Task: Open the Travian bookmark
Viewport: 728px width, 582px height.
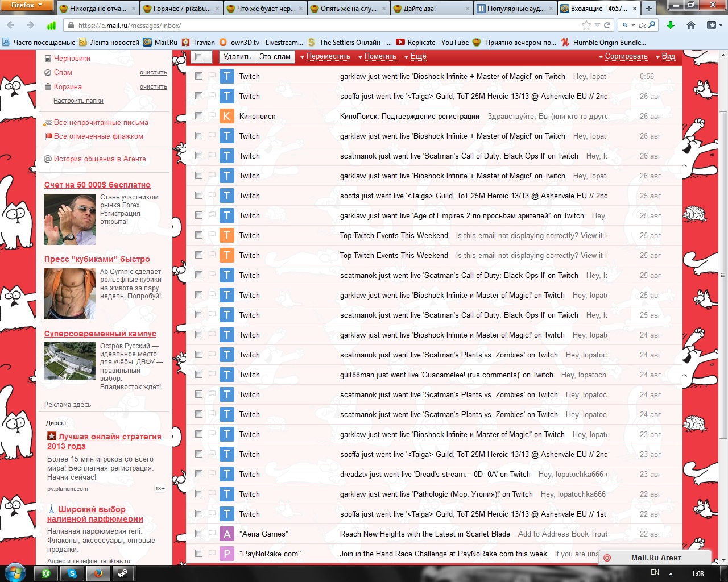Action: click(x=198, y=42)
